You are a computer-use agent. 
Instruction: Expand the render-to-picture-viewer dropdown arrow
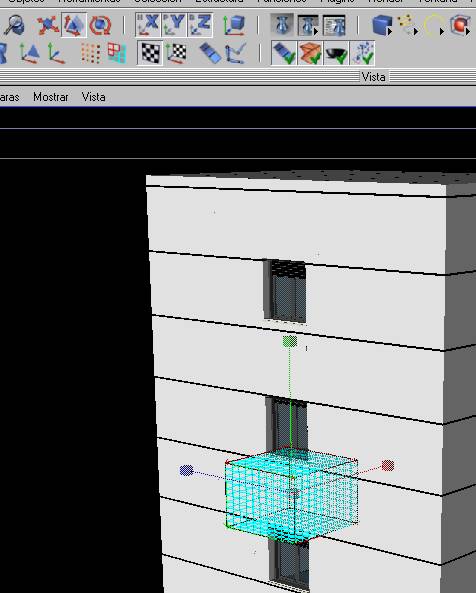[315, 32]
